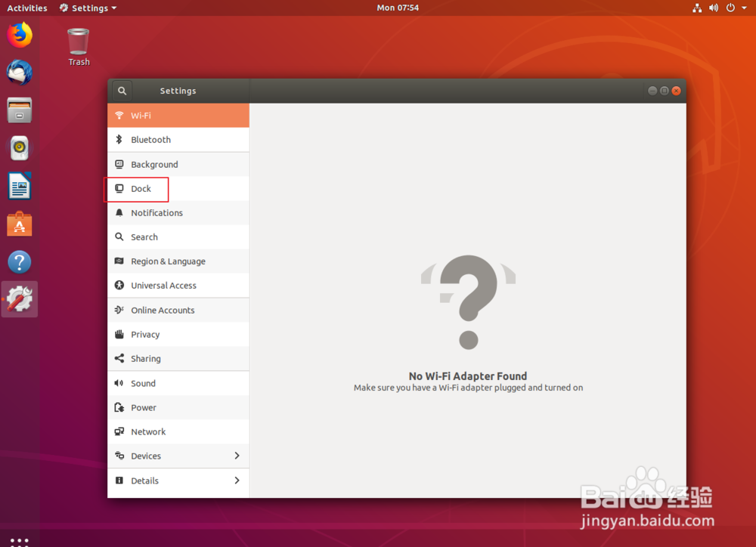The height and width of the screenshot is (547, 756).
Task: Click the search icon in Settings header
Action: (x=122, y=91)
